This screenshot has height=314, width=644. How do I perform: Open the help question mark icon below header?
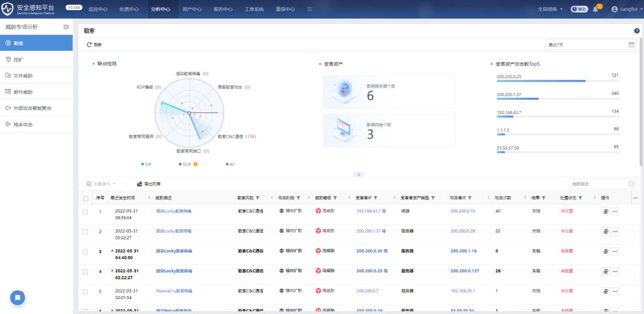pos(637,30)
